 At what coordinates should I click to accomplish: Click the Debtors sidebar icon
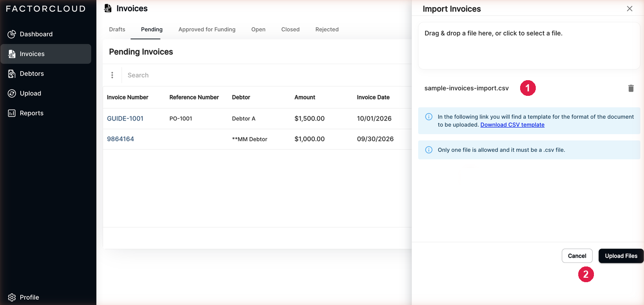tap(12, 73)
